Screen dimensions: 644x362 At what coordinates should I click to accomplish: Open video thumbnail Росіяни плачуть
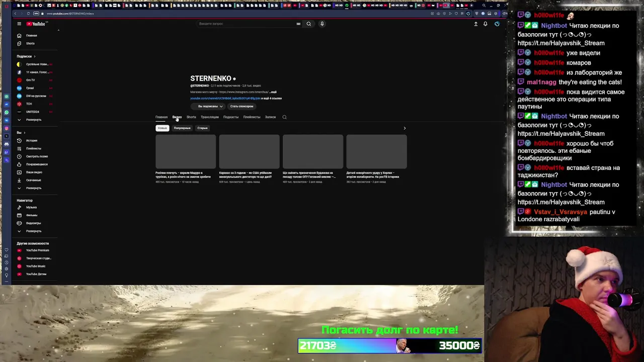pos(186,152)
